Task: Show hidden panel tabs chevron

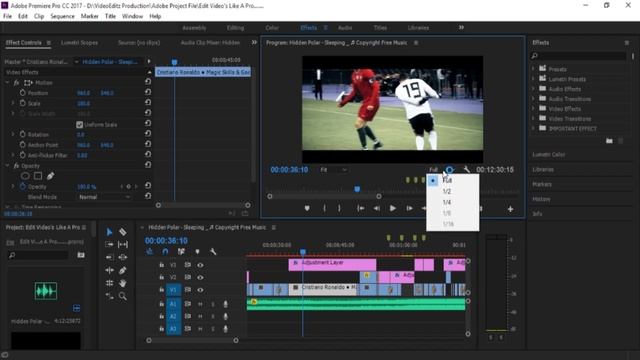Action: [x=254, y=42]
